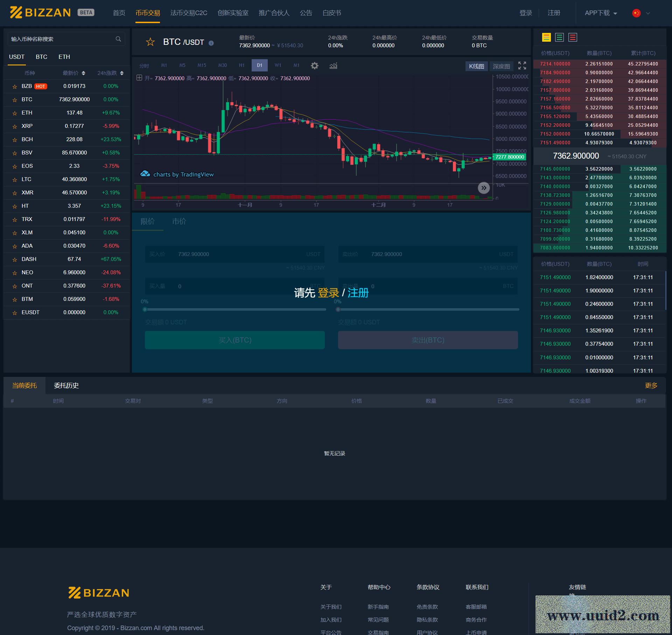The width and height of the screenshot is (672, 635).
Task: Switch to the ETH market tab
Action: (64, 57)
